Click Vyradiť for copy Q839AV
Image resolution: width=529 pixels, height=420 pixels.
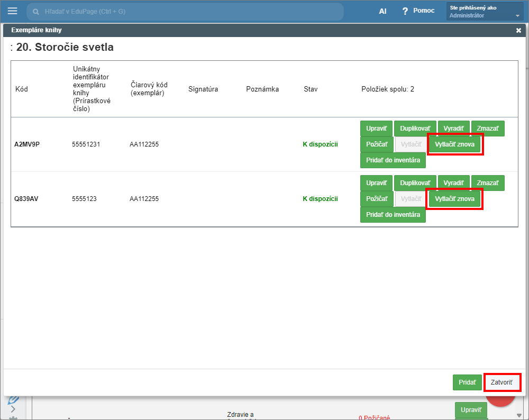point(453,183)
